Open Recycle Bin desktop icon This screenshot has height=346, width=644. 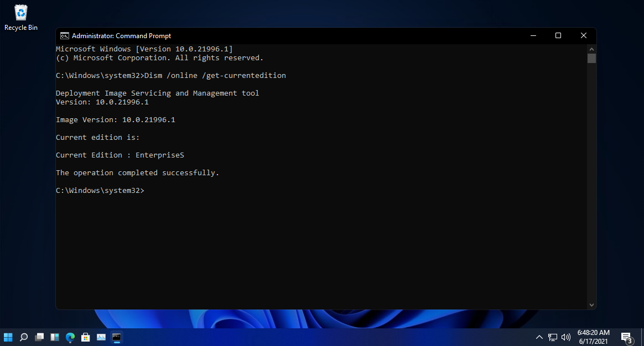[21, 18]
